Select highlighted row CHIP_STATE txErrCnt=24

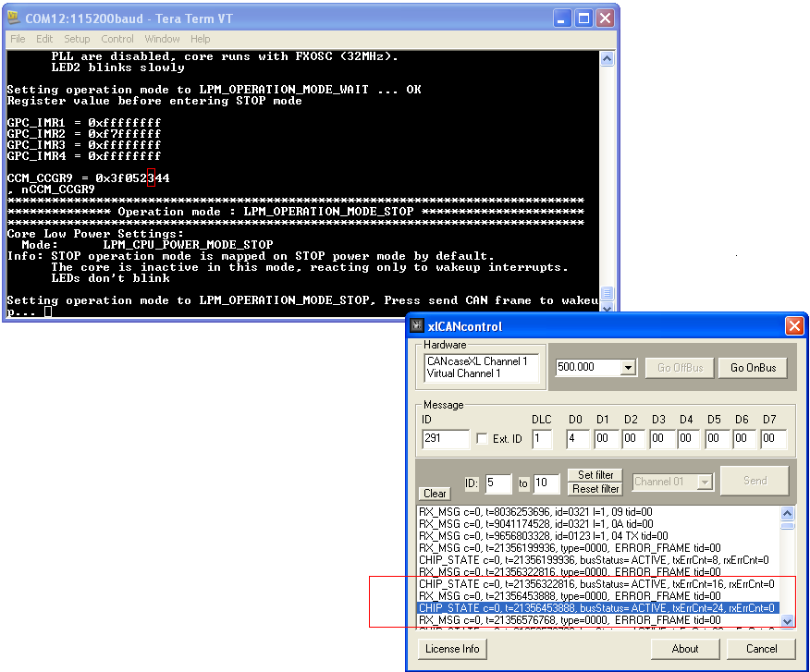[x=597, y=608]
